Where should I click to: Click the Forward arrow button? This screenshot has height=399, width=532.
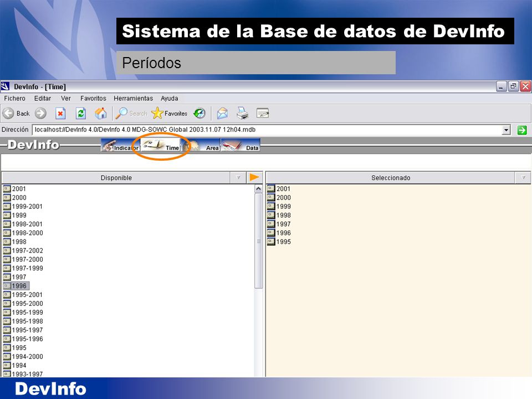(x=40, y=113)
